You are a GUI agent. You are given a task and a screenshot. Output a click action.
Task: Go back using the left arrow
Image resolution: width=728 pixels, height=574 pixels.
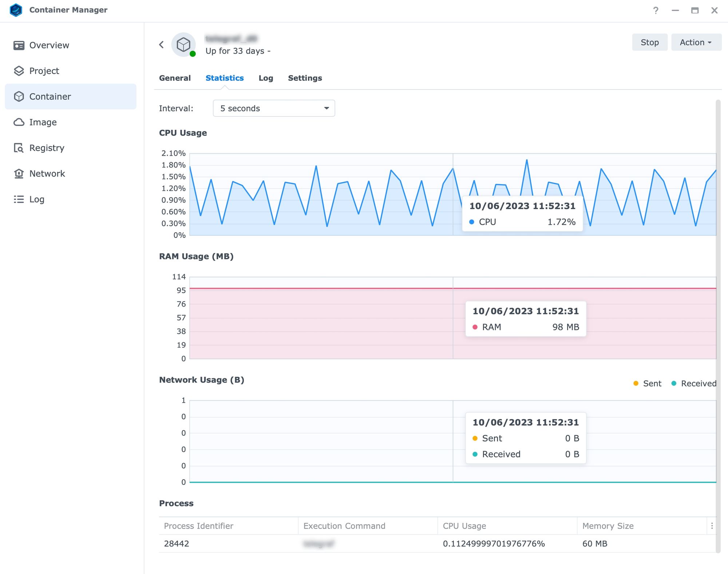162,45
